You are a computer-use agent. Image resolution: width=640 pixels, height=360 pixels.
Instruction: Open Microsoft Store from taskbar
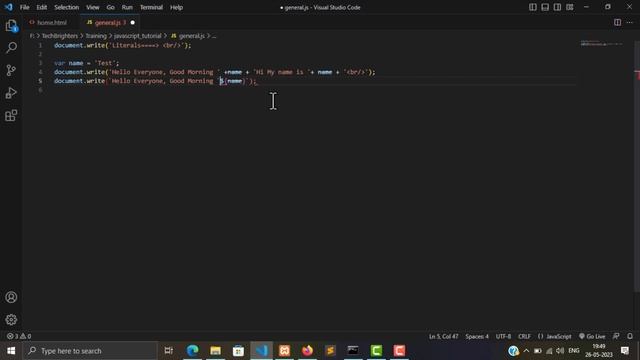pos(238,351)
